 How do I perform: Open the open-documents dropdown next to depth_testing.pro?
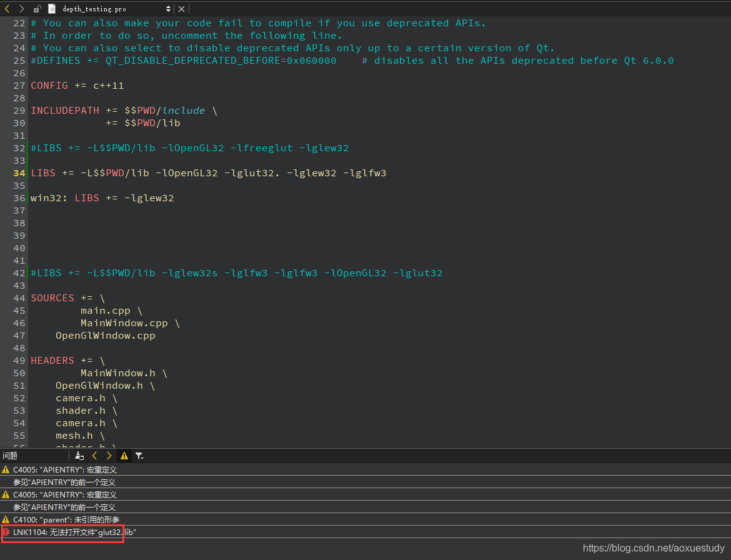(167, 9)
